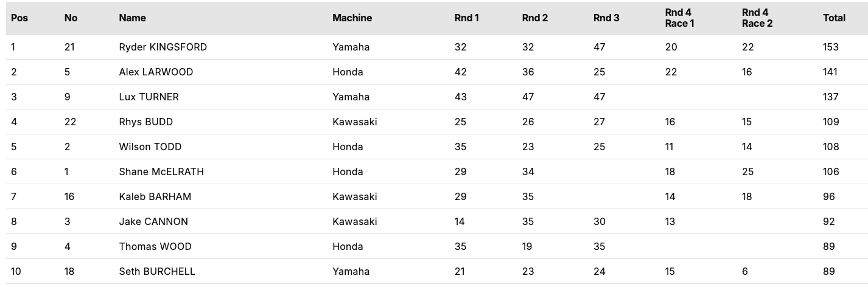Click the Name column header
This screenshot has width=868, height=287.
point(132,18)
